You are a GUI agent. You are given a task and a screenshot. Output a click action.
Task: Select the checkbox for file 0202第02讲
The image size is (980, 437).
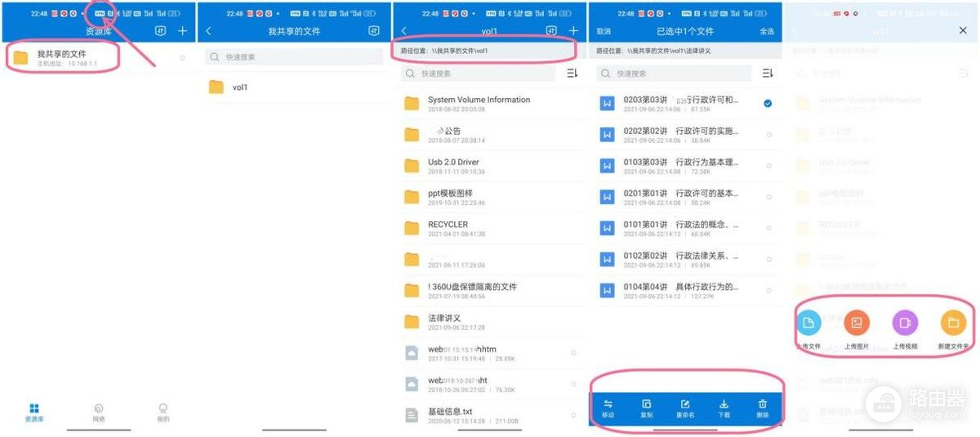[x=768, y=135]
